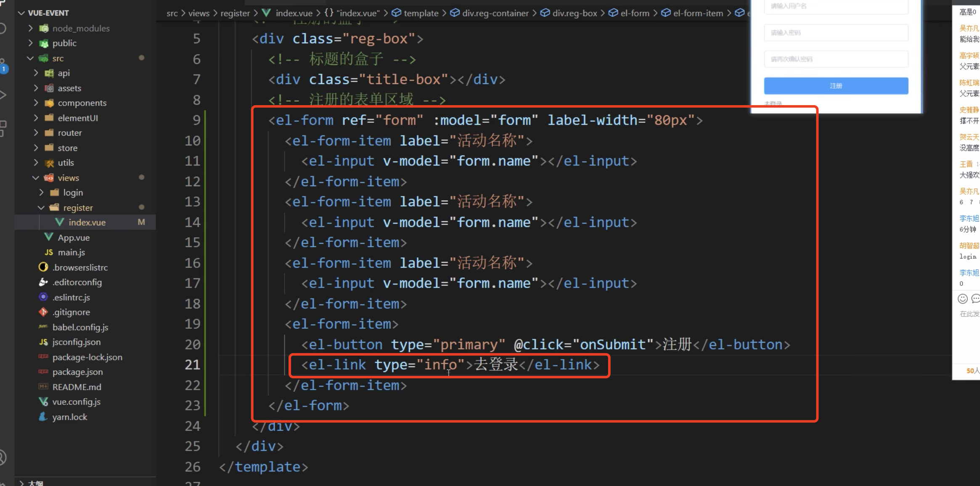The image size is (980, 486).
Task: Click the package-lock.json npm icon
Action: (x=43, y=357)
